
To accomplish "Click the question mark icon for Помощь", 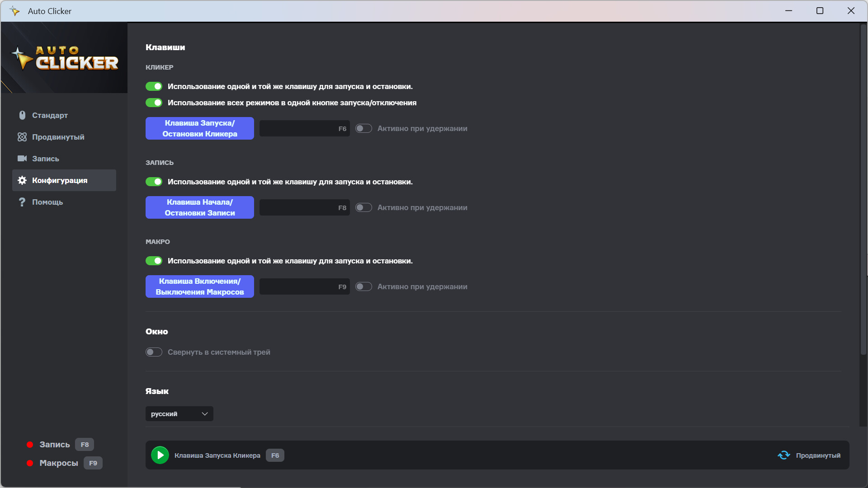I will [22, 202].
